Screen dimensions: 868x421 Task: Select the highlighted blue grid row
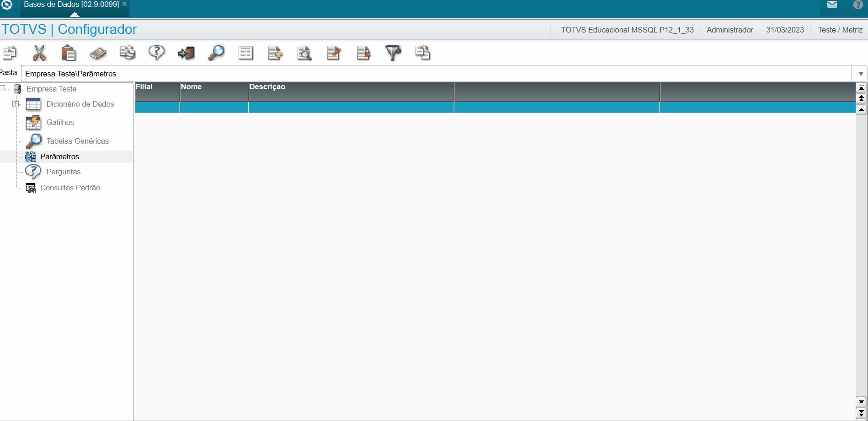495,107
